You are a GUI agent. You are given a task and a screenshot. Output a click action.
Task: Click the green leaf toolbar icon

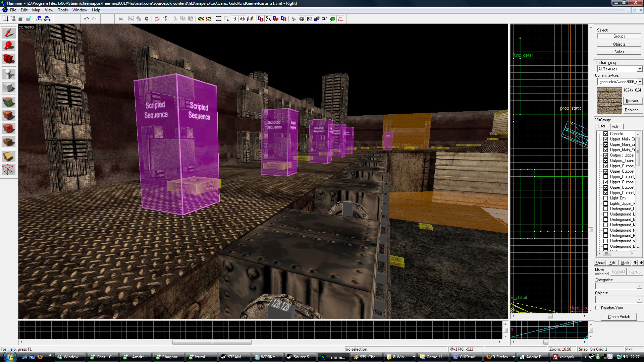[x=332, y=19]
